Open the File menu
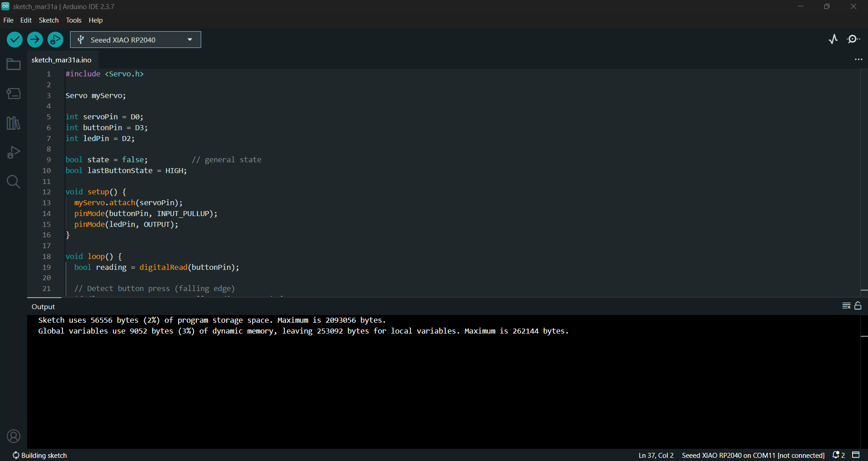The width and height of the screenshot is (868, 461). [8, 20]
